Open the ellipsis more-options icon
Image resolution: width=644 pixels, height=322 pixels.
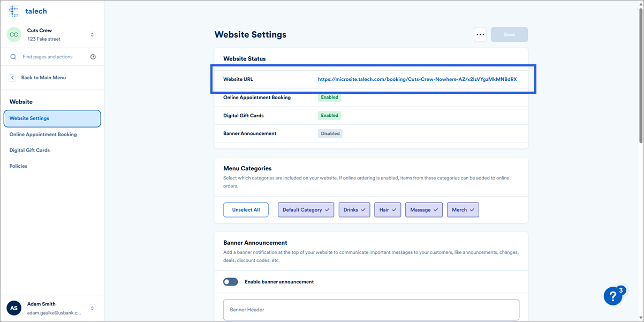coord(480,34)
